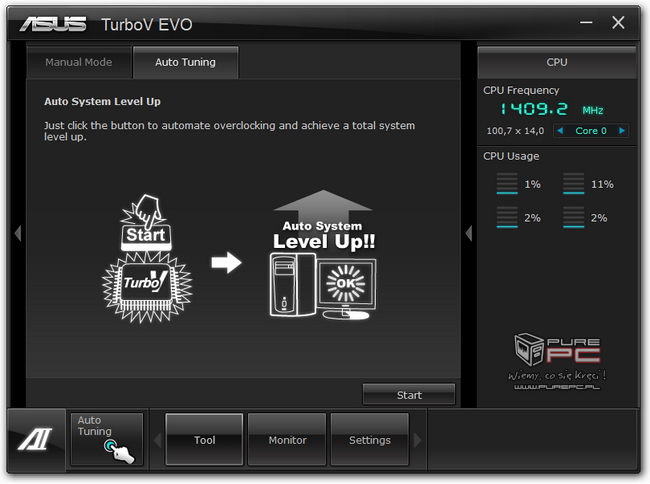Screen dimensions: 650x484
Task: Click the Start hand-press illustration icon
Action: pos(146,222)
